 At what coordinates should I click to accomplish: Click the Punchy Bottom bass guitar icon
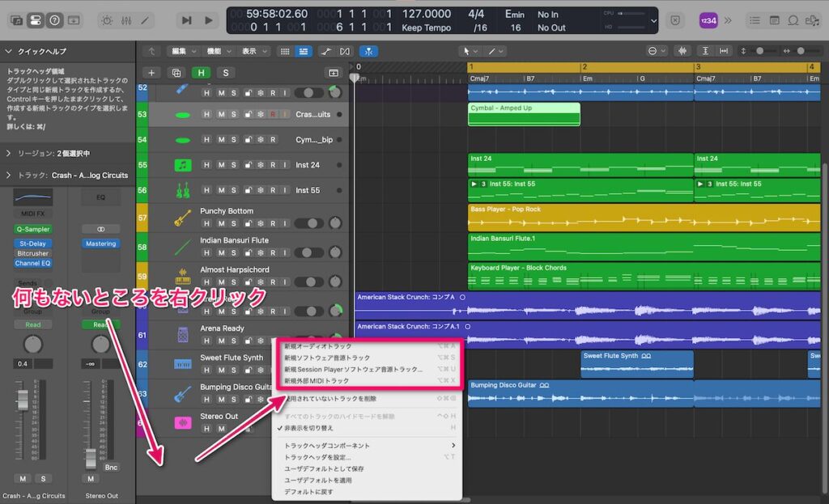coord(182,218)
